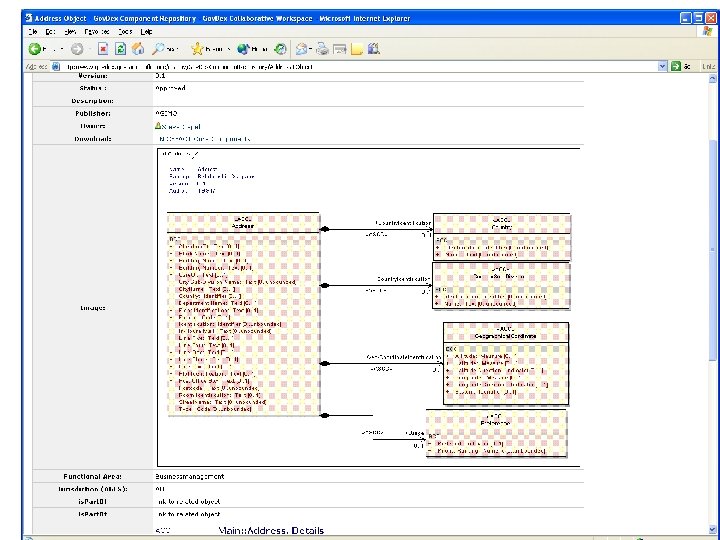This screenshot has height=540, width=720.
Task: Expand the address bar dropdown arrow
Action: pyautogui.click(x=662, y=66)
